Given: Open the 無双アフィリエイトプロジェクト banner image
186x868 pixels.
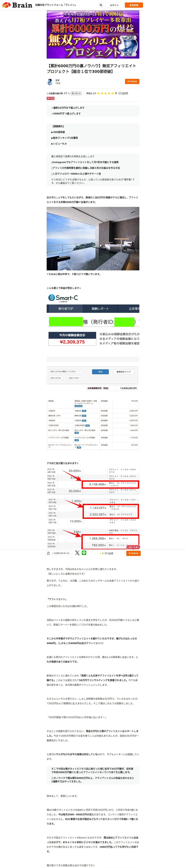Looking at the screenshot, I should pyautogui.click(x=93, y=34).
